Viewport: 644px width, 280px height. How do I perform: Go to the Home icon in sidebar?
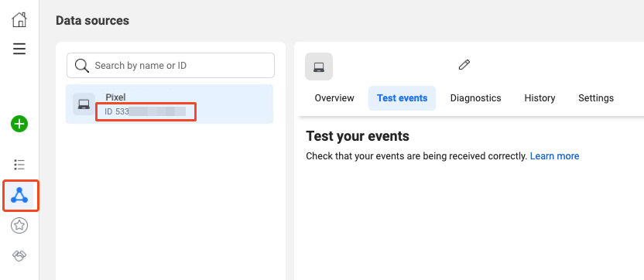[x=19, y=19]
